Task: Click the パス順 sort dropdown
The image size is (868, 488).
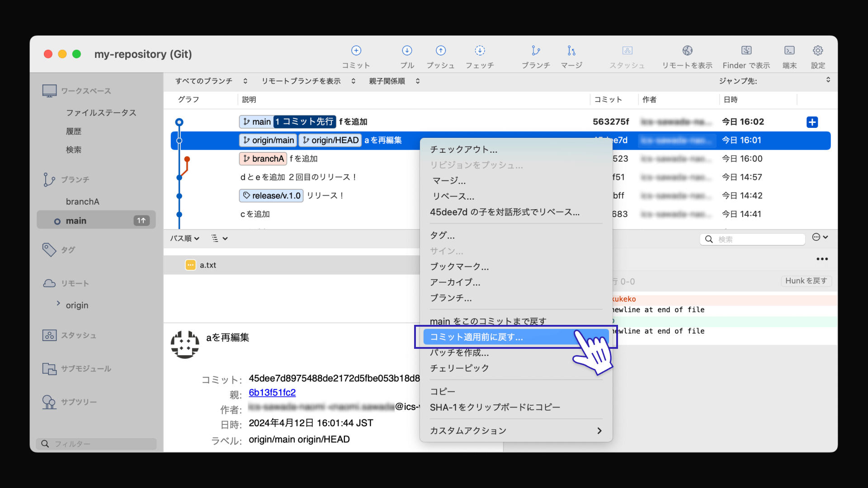Action: [x=184, y=238]
